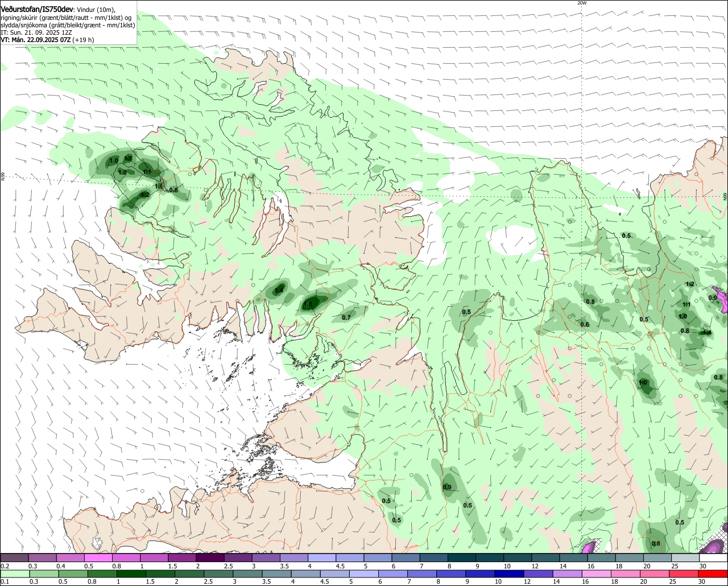Viewport: 728px width, 586px height.
Task: Pick the dark navy blue swatch in lower legend
Action: [508, 574]
